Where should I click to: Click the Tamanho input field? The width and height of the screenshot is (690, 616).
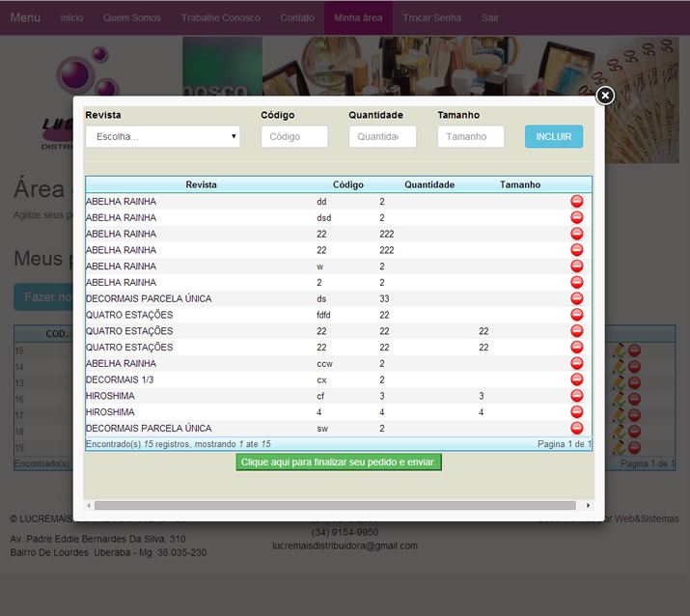pos(471,136)
